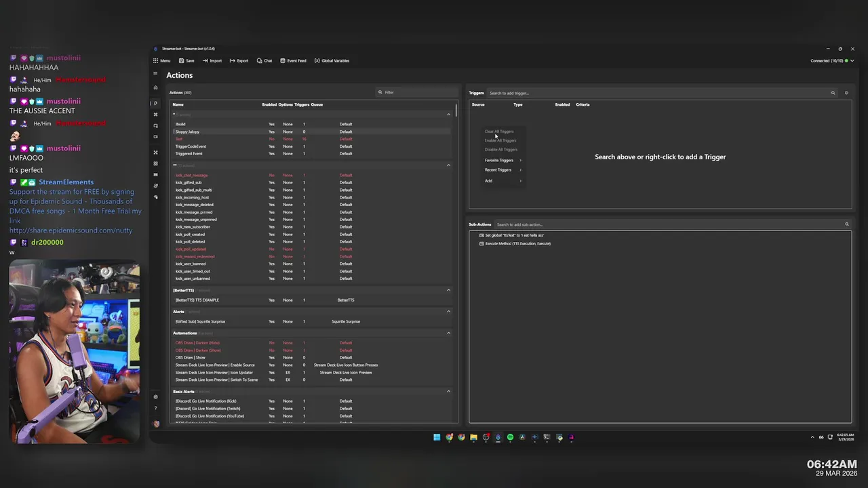Screen dimensions: 868x488
Task: Collapse the Automations group
Action: point(448,333)
